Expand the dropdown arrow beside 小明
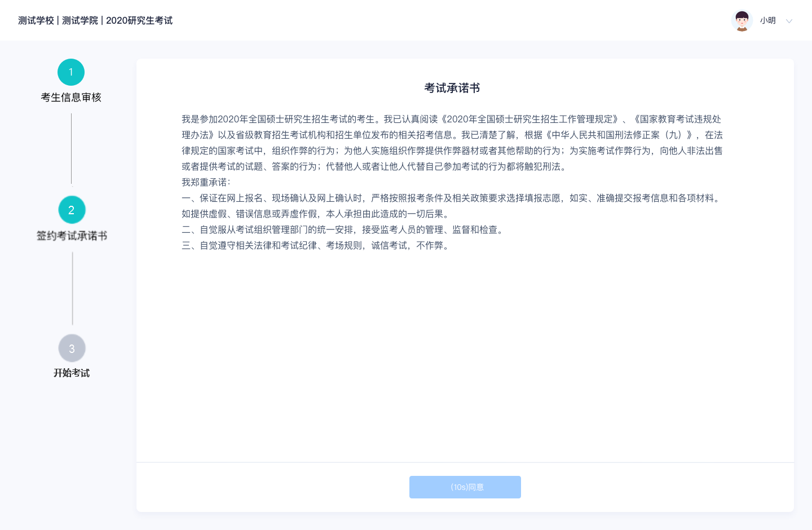Viewport: 812px width, 530px height. tap(789, 21)
